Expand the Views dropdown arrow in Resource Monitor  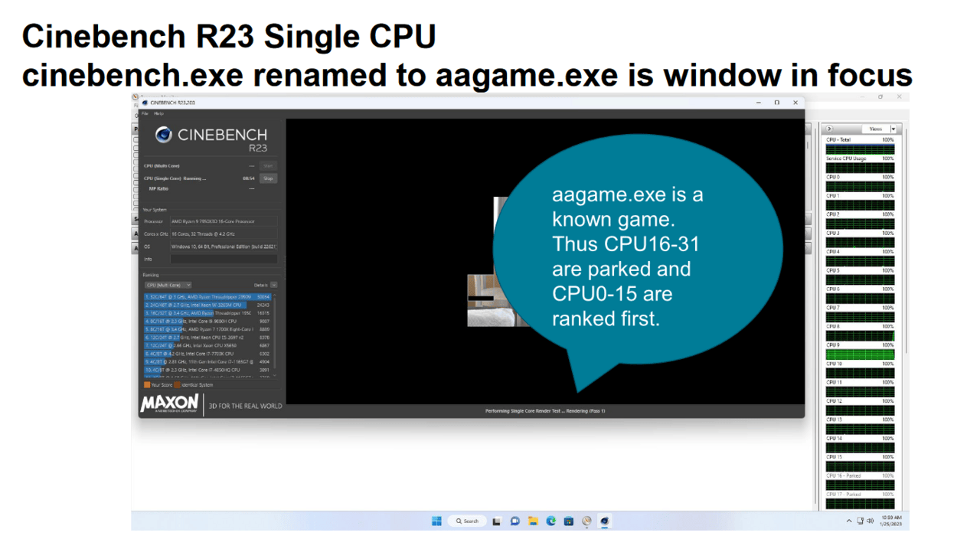tap(893, 129)
